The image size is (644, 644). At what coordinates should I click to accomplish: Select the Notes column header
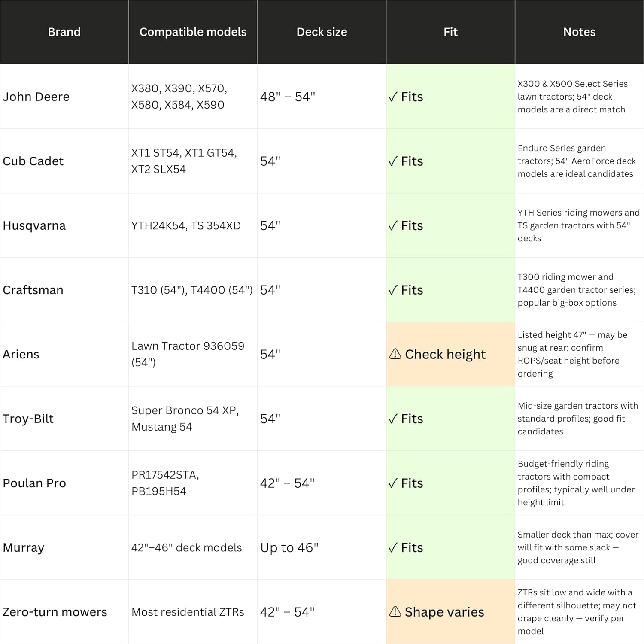click(x=579, y=32)
